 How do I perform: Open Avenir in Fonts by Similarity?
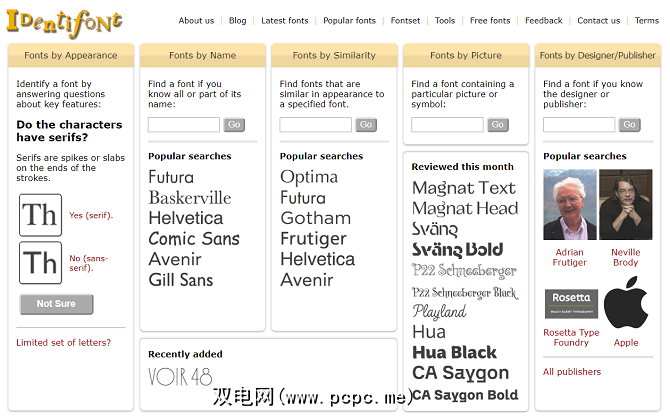[x=306, y=280]
